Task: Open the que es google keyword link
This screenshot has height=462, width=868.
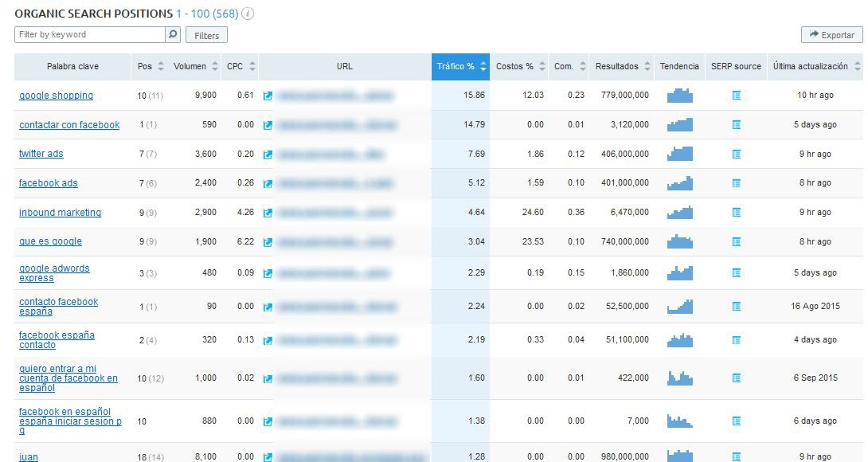Action: click(50, 241)
